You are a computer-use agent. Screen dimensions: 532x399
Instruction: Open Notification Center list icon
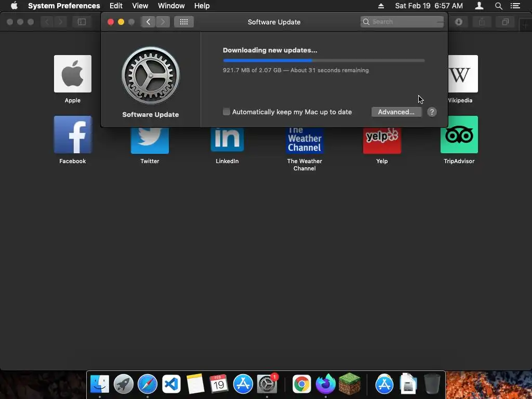tap(515, 6)
